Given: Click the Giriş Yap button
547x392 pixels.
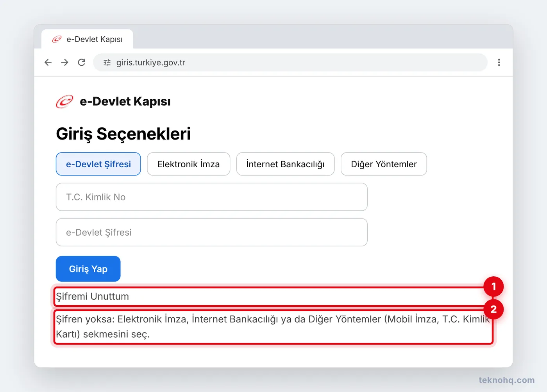Looking at the screenshot, I should tap(88, 269).
